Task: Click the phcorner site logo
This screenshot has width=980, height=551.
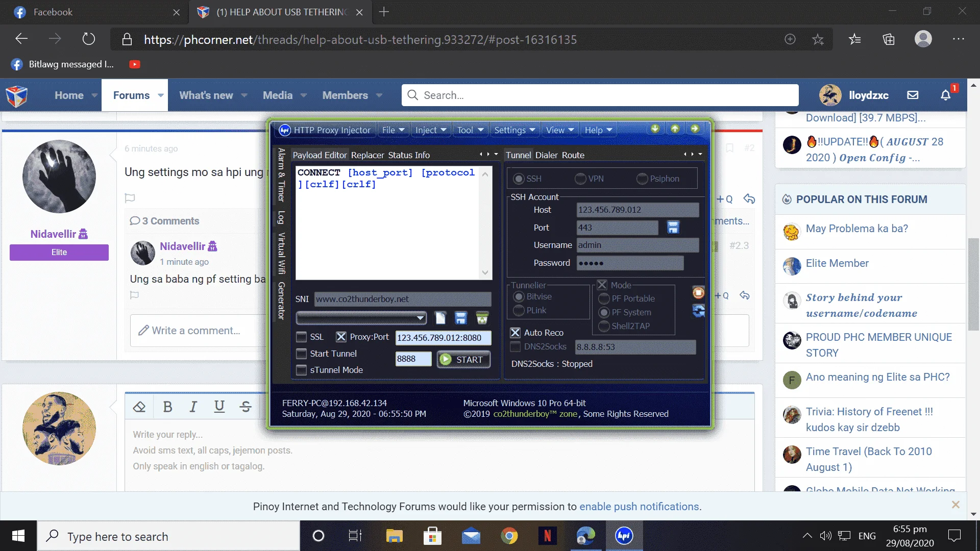Action: pos(17,96)
